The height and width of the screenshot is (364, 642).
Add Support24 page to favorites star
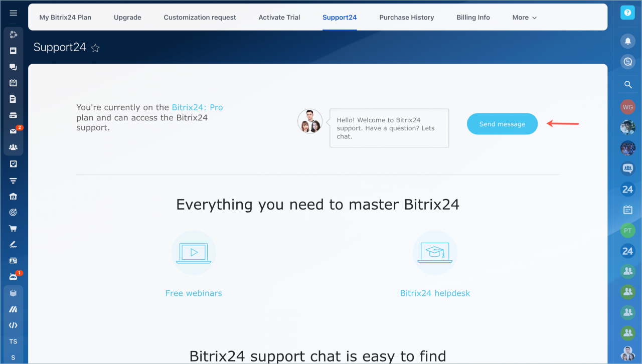click(x=95, y=48)
